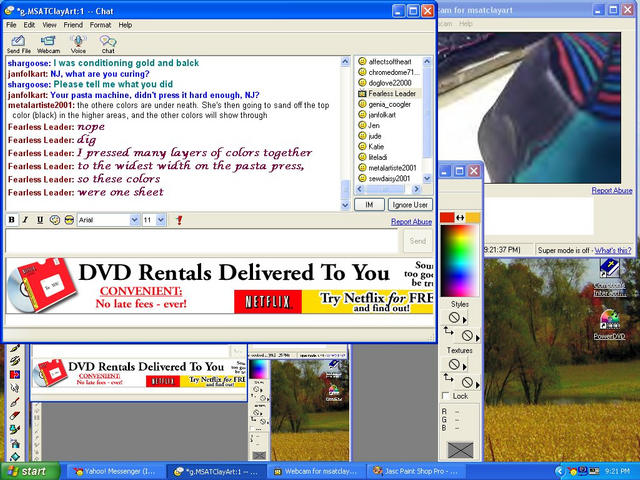Image resolution: width=640 pixels, height=480 pixels.
Task: Expand the background Textures flyout arrow
Action: click(x=478, y=385)
